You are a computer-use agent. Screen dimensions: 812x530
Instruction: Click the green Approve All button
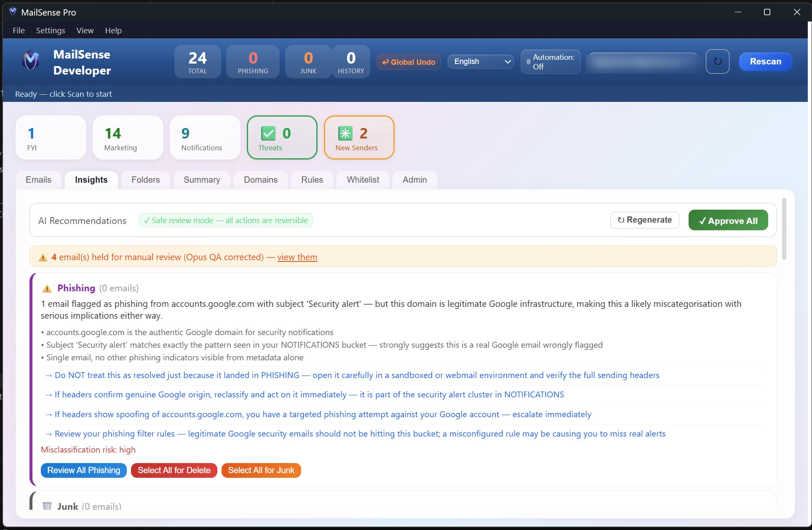[x=728, y=220]
